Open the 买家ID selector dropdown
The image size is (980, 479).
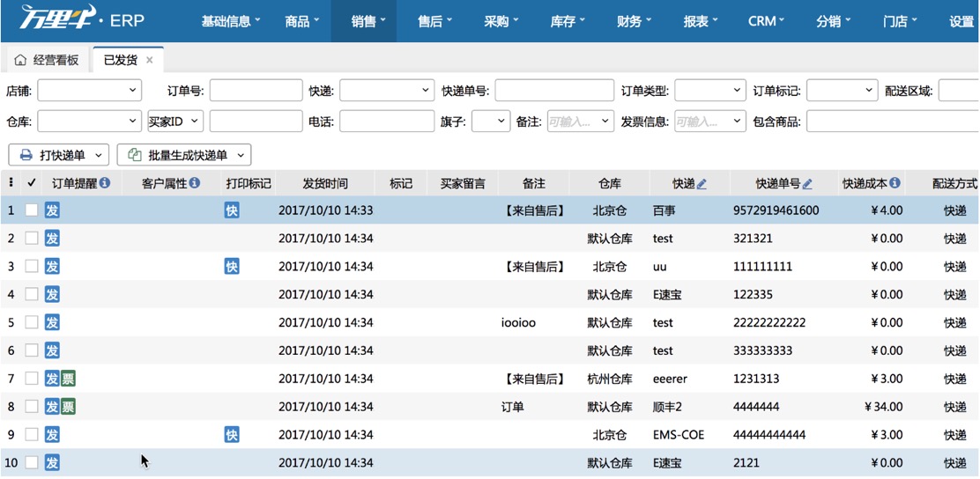coord(175,122)
